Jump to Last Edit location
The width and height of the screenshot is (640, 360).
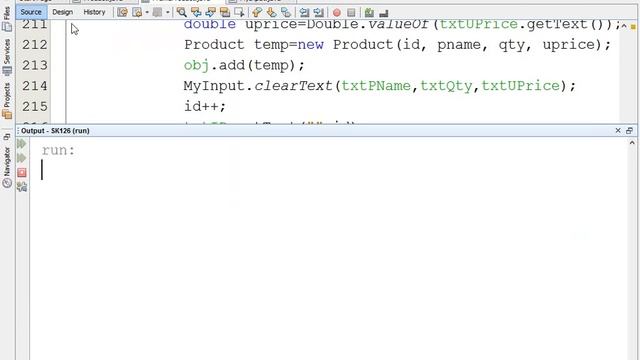point(122,12)
